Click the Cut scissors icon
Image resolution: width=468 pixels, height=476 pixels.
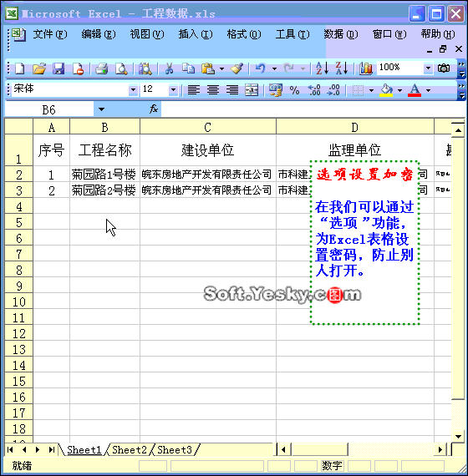click(x=169, y=68)
